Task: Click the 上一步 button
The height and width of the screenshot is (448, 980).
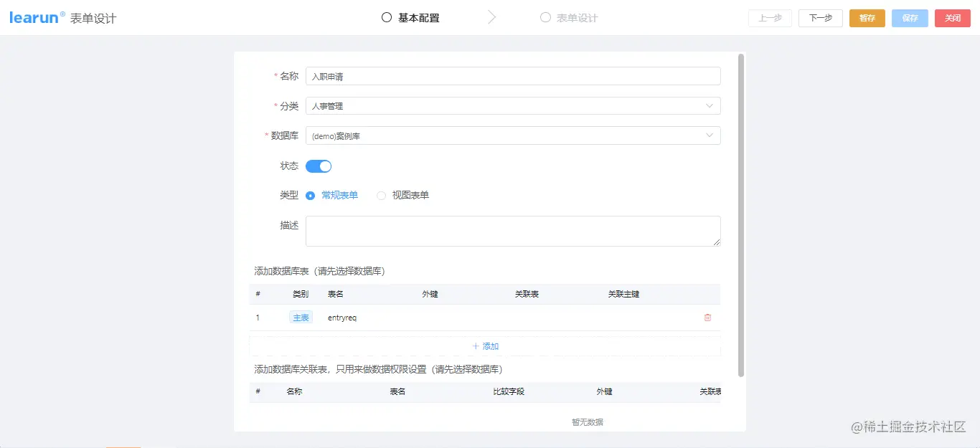Action: 770,18
